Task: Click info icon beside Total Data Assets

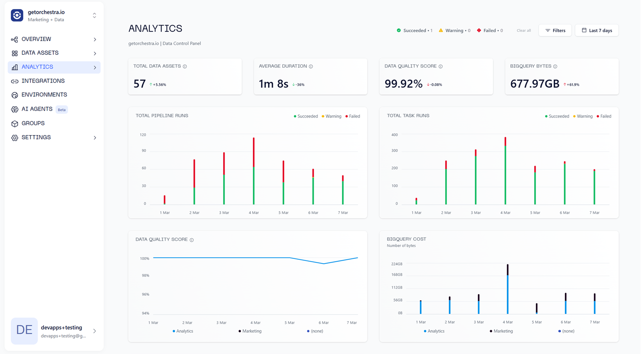Action: point(185,66)
